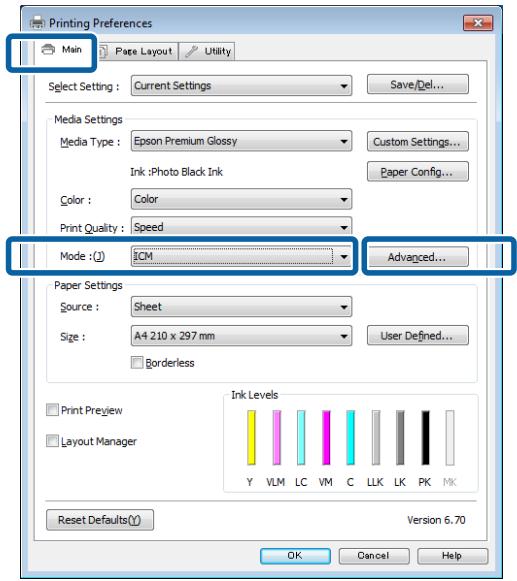Click the Advanced... button
The image size is (517, 581).
pos(418,257)
